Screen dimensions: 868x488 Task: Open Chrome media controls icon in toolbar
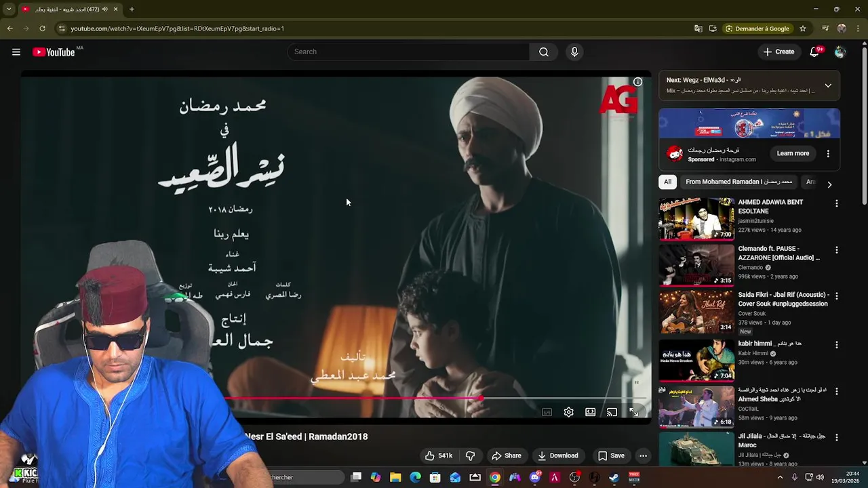click(x=825, y=28)
